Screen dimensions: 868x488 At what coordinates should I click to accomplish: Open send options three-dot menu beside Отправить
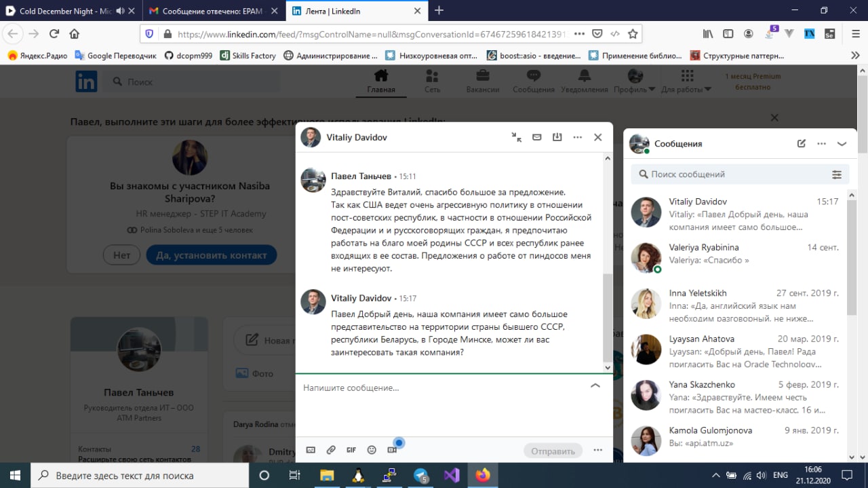point(598,450)
